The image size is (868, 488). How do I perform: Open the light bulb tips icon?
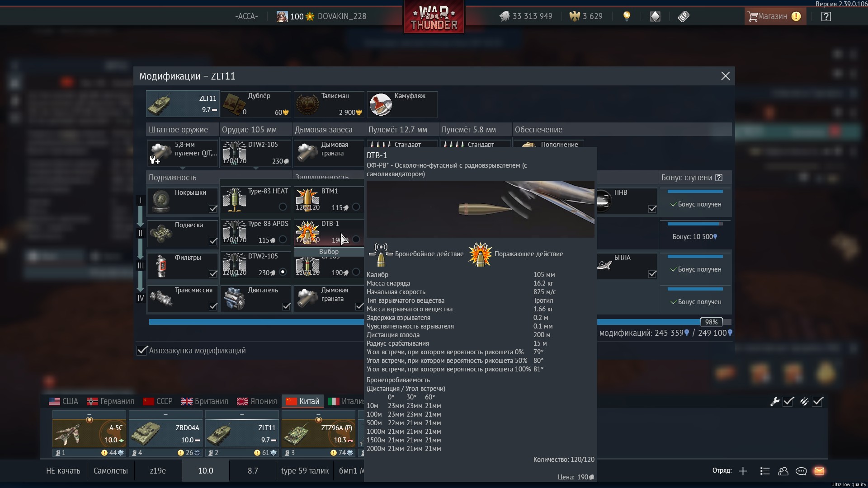[x=627, y=16]
